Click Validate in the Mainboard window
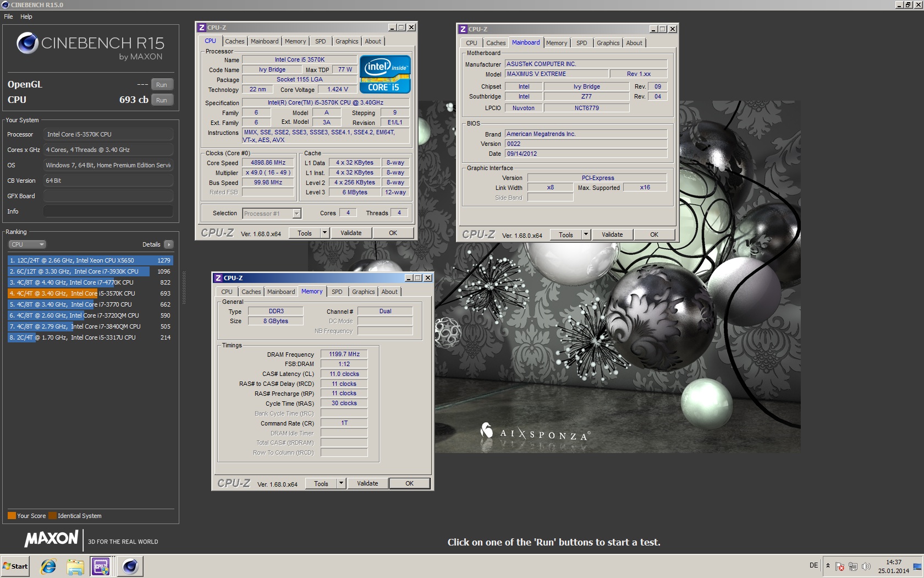Viewport: 924px width, 578px height. (x=612, y=235)
